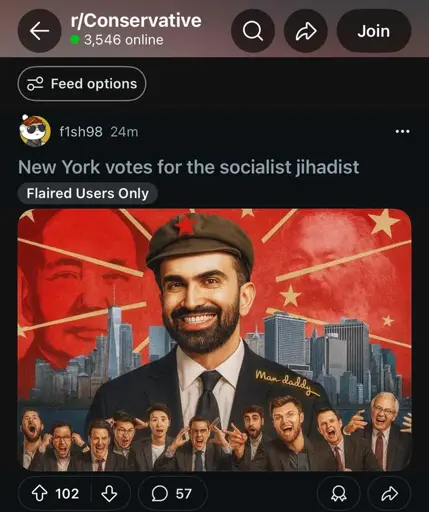View profile of user f1sh98
This screenshot has width=429, height=512.
coord(81,132)
